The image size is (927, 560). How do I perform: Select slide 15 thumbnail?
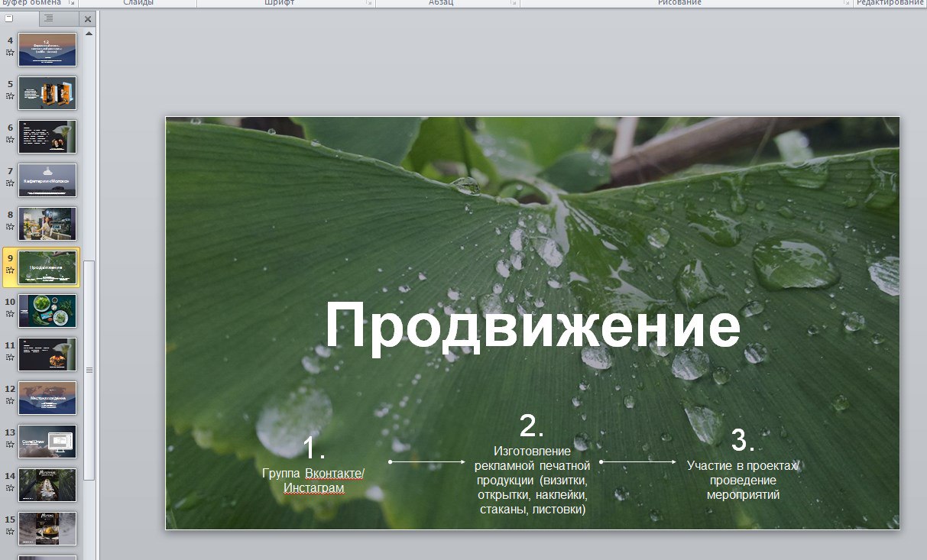(47, 529)
